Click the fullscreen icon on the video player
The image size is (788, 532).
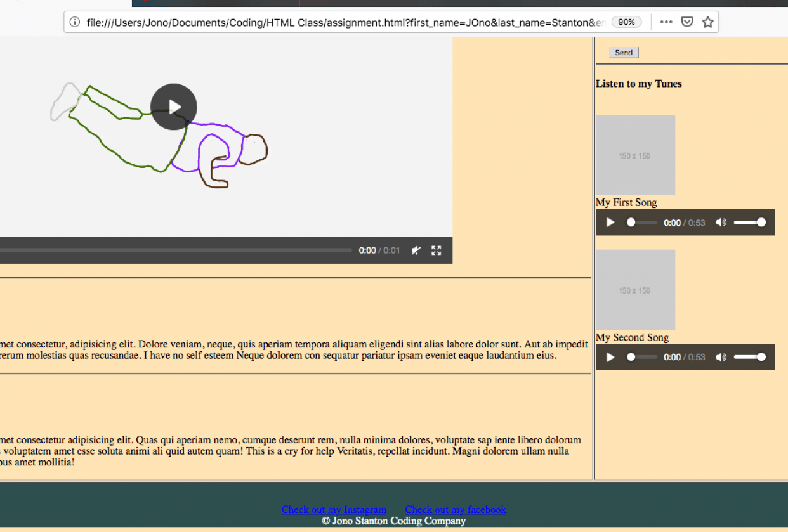pyautogui.click(x=436, y=250)
